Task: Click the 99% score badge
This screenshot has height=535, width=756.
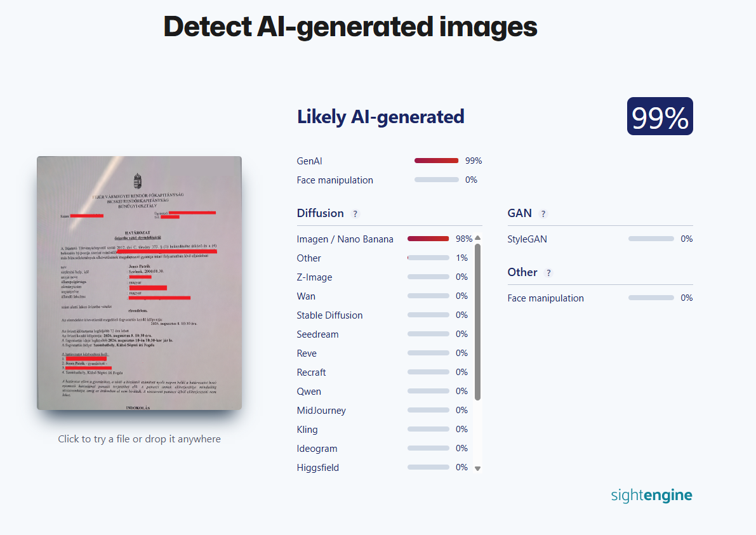Action: (x=660, y=116)
